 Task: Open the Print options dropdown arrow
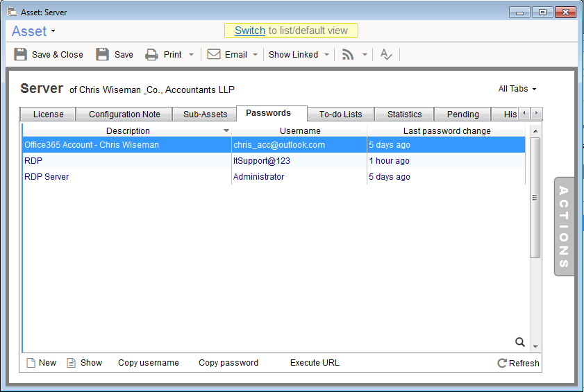click(191, 55)
